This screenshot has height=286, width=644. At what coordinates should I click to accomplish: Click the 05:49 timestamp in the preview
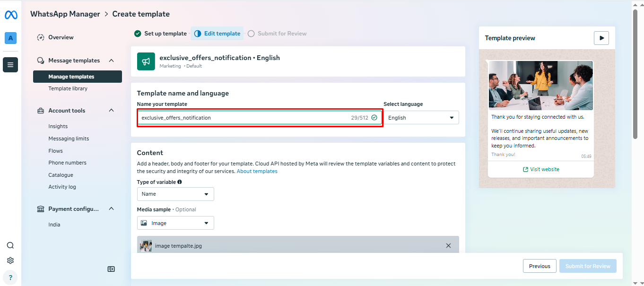point(586,156)
